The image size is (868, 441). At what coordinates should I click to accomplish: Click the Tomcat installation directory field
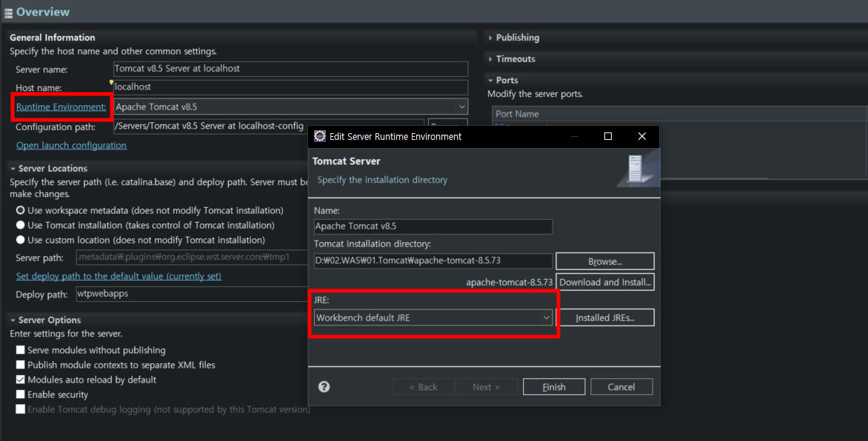(433, 261)
